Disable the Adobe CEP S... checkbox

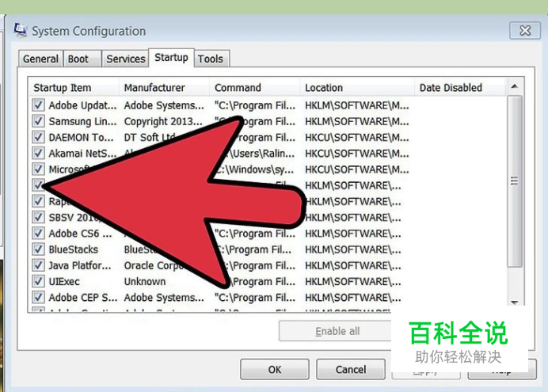(38, 297)
